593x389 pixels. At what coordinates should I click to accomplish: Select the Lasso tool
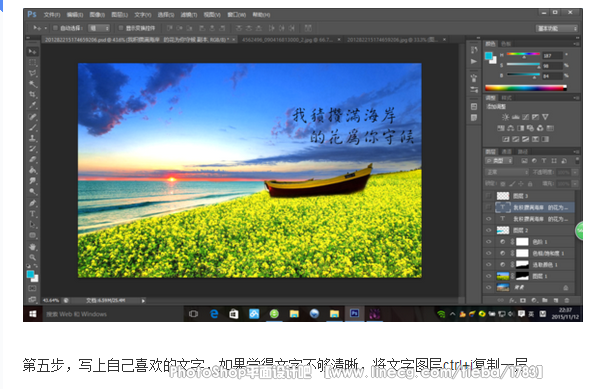[x=33, y=73]
